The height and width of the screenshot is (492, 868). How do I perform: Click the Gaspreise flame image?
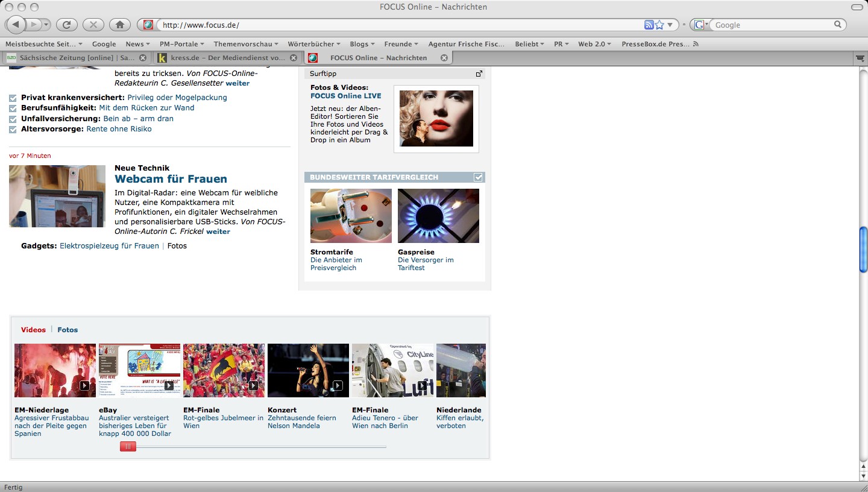click(x=438, y=216)
